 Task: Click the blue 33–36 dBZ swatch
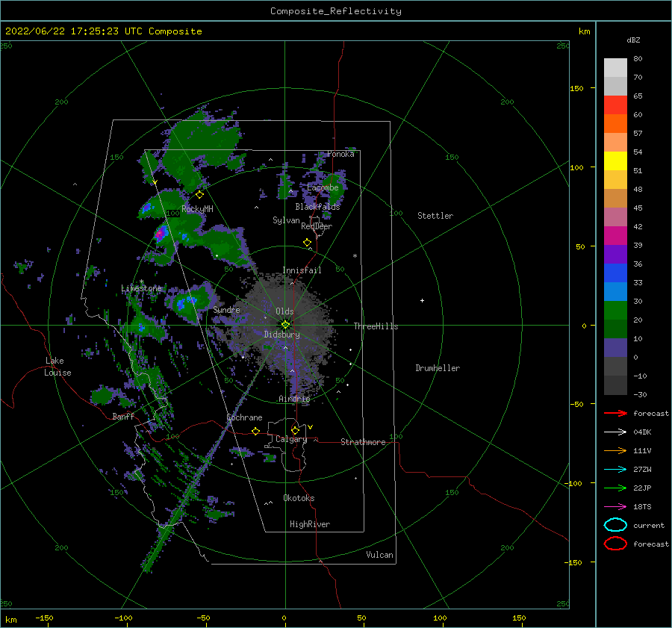615,273
